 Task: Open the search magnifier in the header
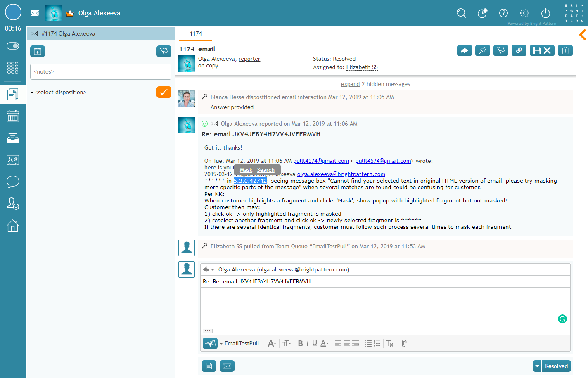click(x=461, y=13)
